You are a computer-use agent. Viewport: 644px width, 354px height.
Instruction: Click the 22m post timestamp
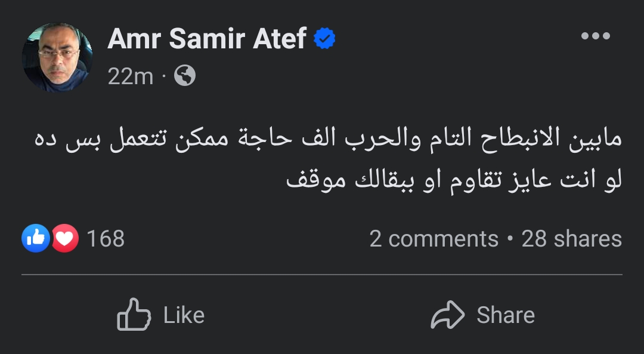coord(131,76)
